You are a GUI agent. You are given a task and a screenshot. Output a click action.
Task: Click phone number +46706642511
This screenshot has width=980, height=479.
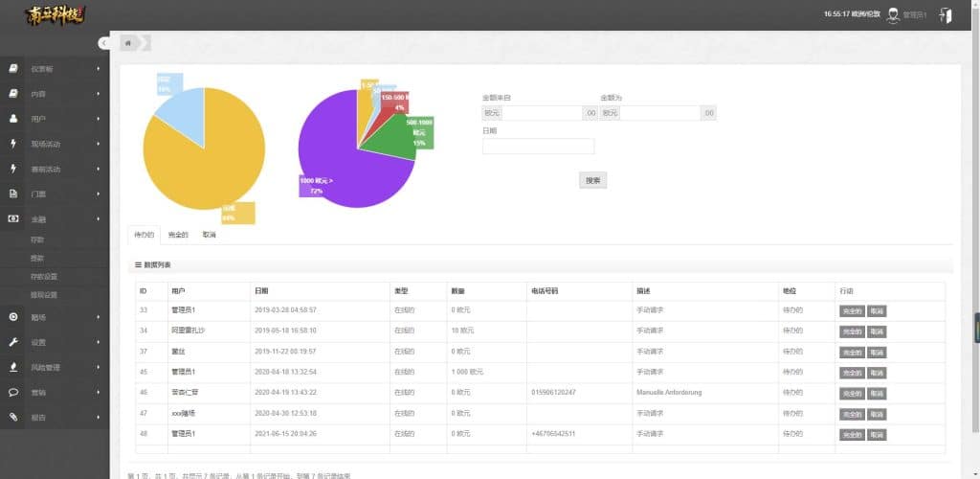click(554, 434)
